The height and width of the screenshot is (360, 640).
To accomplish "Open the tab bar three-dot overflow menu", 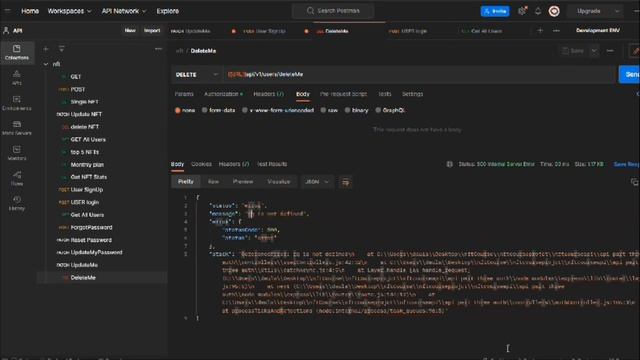I will coord(556,31).
